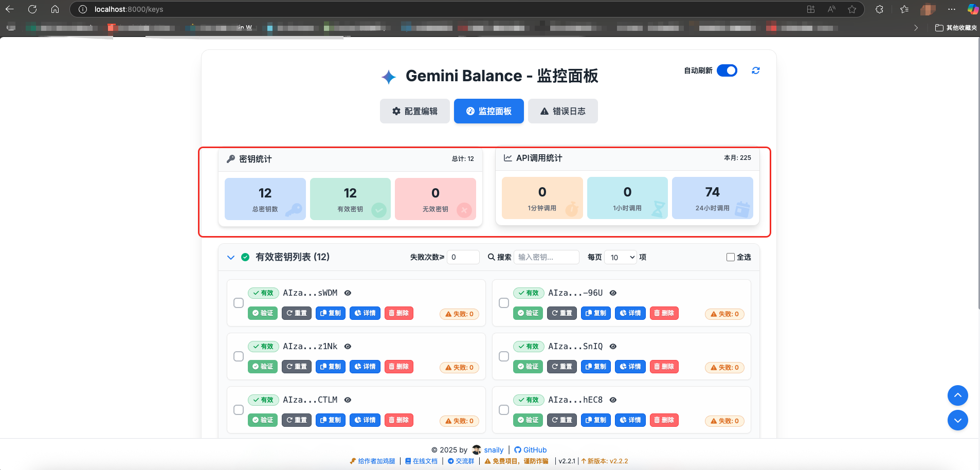Delete key AIza...z1Nk
980x470 pixels.
point(399,367)
